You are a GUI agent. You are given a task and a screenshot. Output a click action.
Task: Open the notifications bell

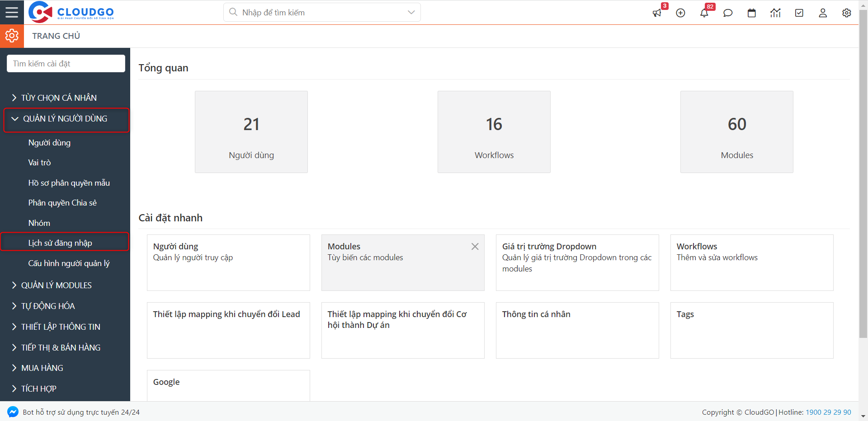pyautogui.click(x=704, y=13)
